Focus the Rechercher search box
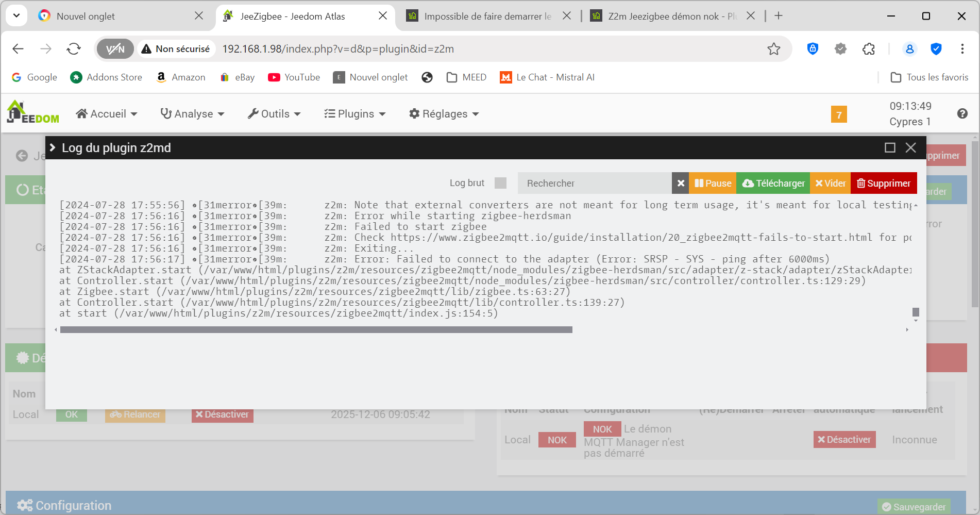Image resolution: width=980 pixels, height=515 pixels. (595, 183)
